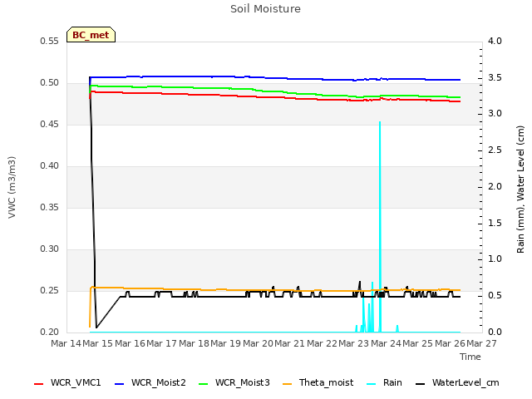Screen dimensions: 532x399
Task: Click the 2.0 right axis value
Action: pyautogui.click(x=495, y=186)
